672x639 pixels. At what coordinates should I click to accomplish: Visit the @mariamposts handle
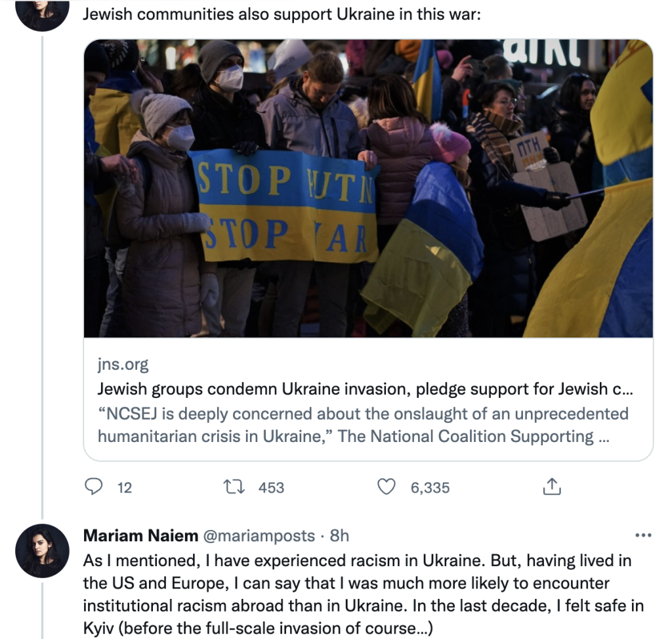259,536
